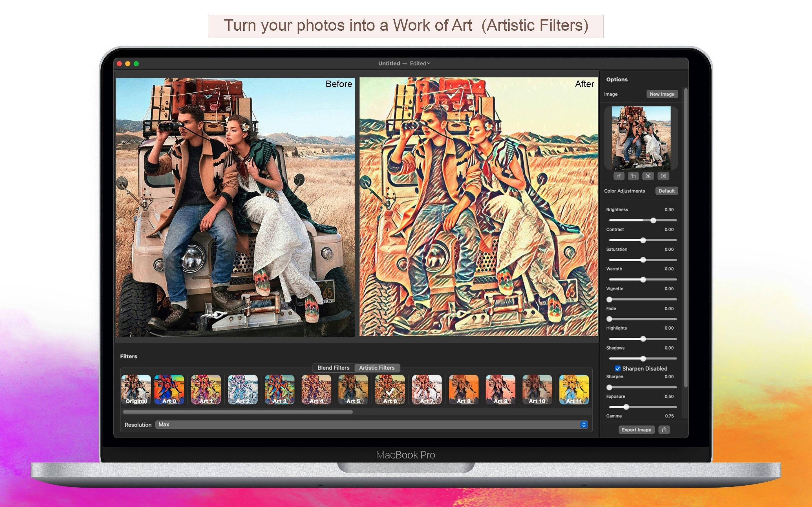Reset Color Adjustments using the Default button
812x507 pixels.
(667, 191)
